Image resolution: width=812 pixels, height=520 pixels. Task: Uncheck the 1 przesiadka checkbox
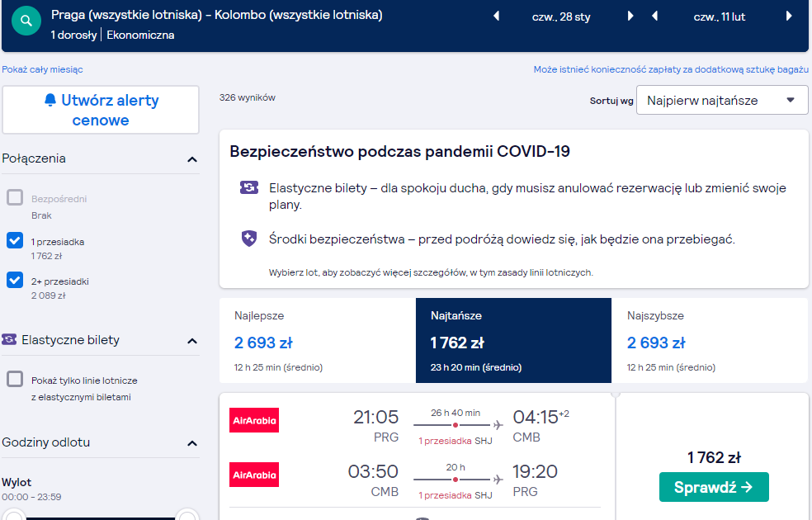click(x=15, y=240)
